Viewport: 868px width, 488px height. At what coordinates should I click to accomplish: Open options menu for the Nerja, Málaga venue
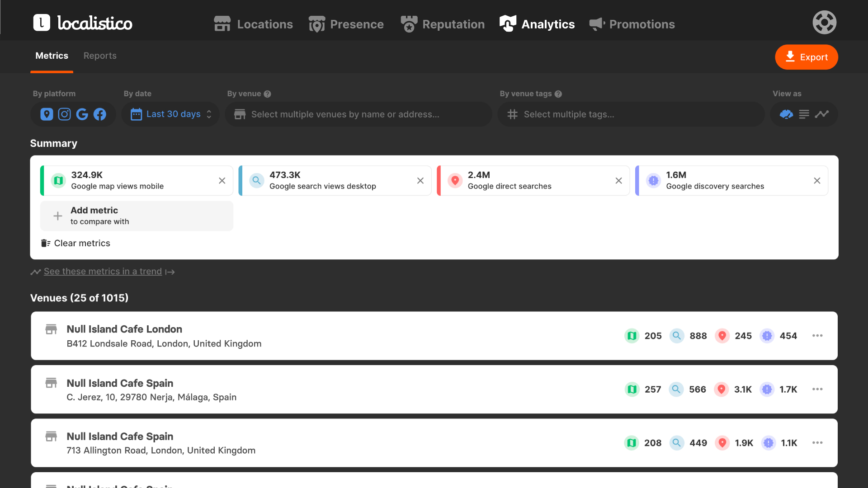(817, 389)
